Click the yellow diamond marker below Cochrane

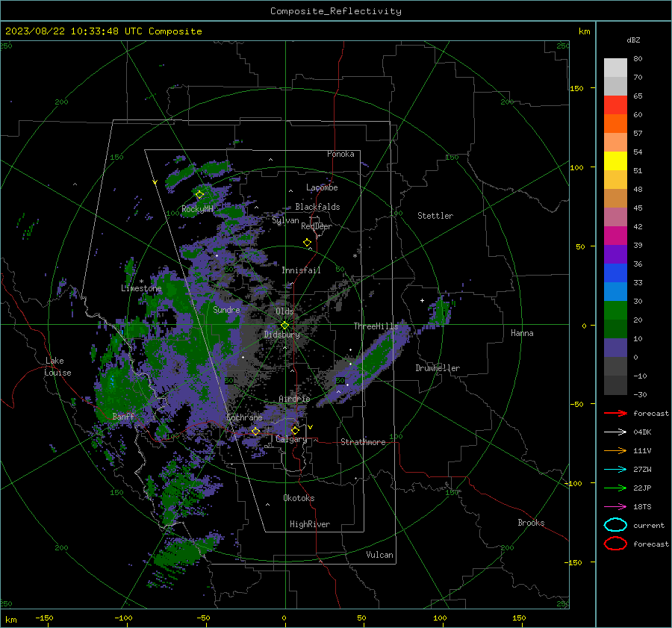(255, 432)
